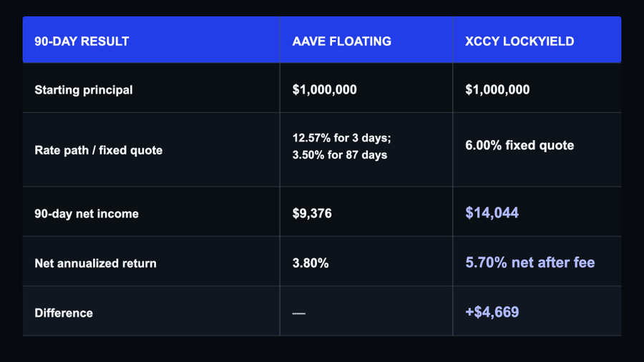
Task: Select the 6.00% fixed quote cell
Action: click(519, 145)
